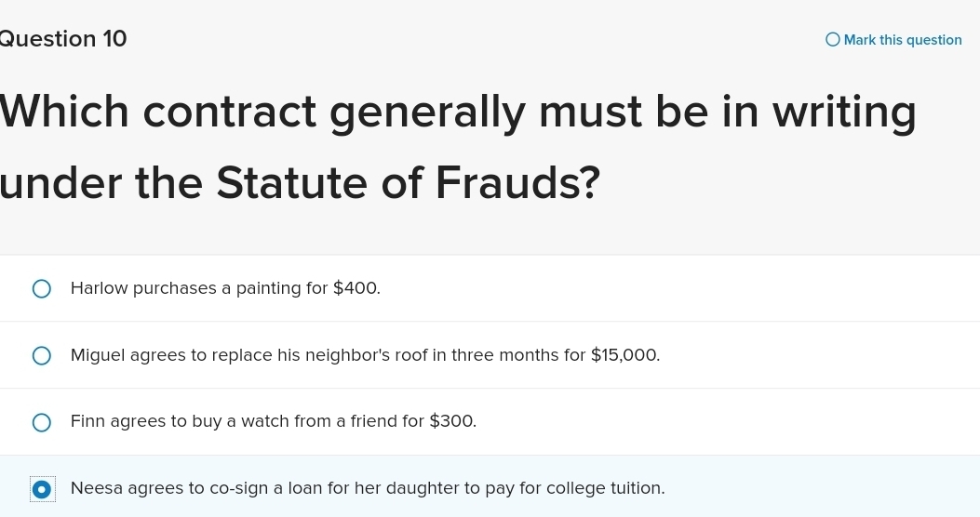Pick the radio button beside Finn's watch purchase
The image size is (980, 517).
coord(42,422)
